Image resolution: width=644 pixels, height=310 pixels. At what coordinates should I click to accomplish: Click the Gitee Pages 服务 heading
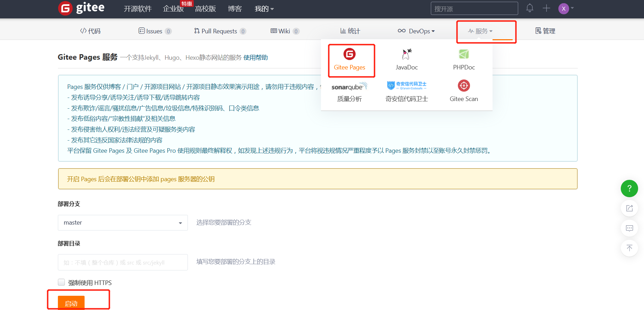[88, 57]
